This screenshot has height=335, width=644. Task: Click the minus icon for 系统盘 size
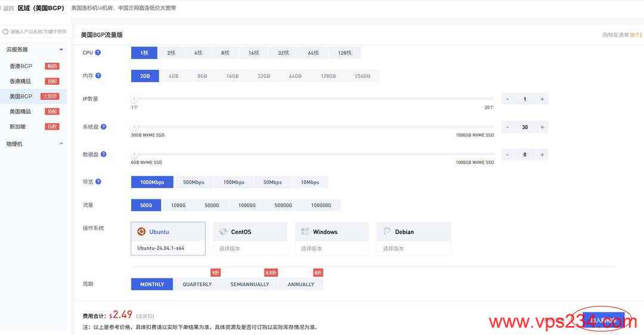pyautogui.click(x=507, y=127)
